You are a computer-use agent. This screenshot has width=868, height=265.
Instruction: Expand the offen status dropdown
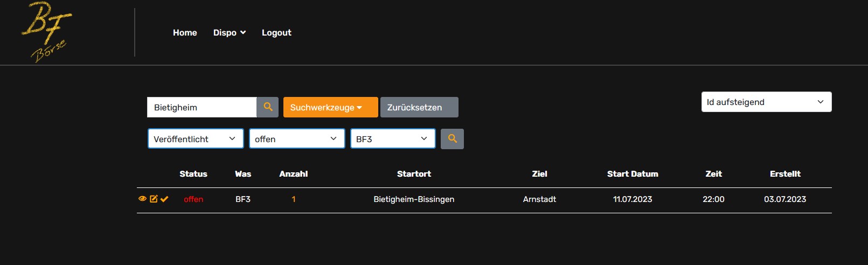(297, 139)
